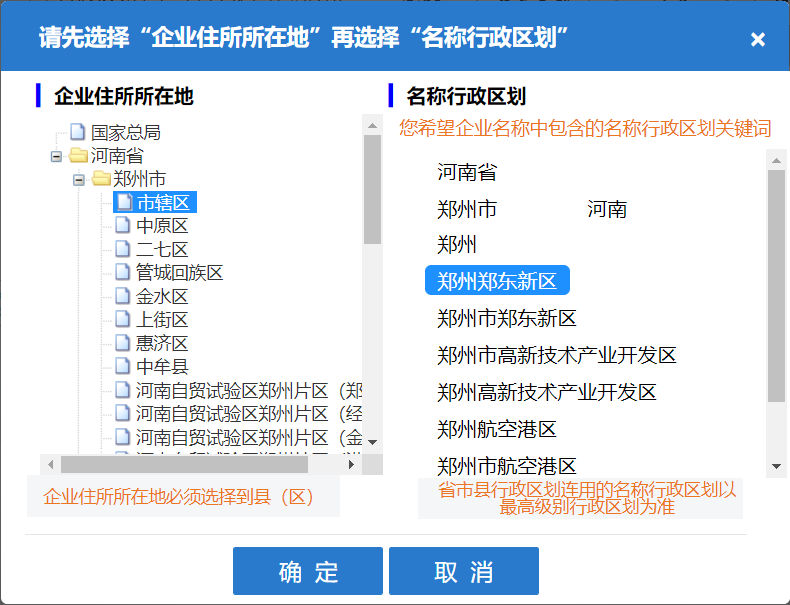Pick 郑州市郑东新区 option
This screenshot has width=790, height=605.
507,318
